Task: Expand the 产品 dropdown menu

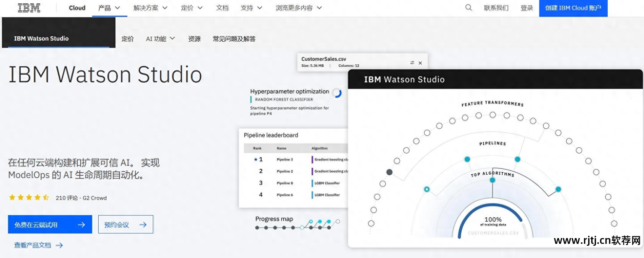Action: (109, 8)
